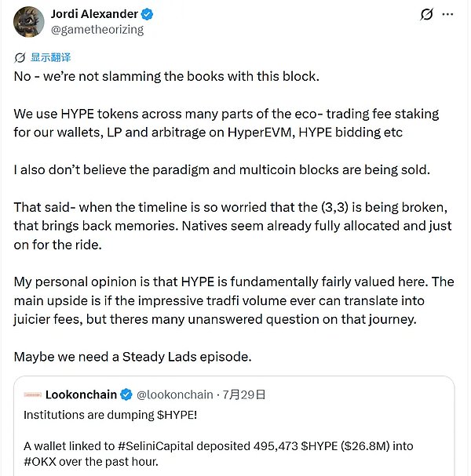This screenshot has width=471, height=476.
Task: Open the 7月29日 timestamp of quoted tweet
Action: click(x=244, y=394)
